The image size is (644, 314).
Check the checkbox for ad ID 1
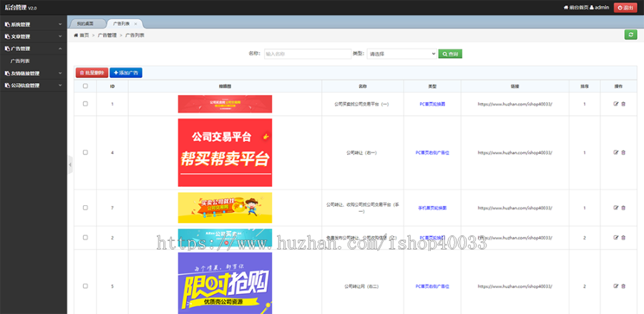(86, 104)
